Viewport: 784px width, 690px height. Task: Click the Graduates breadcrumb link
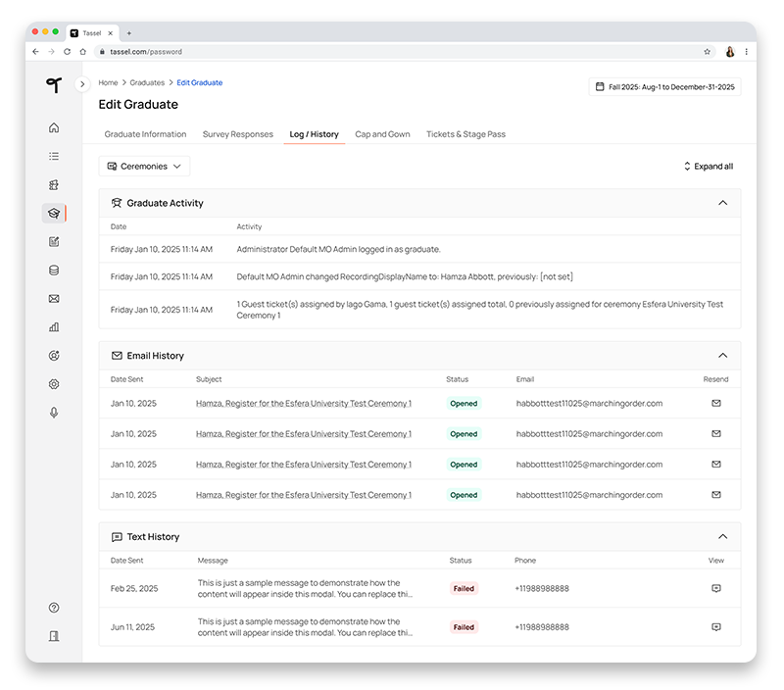pos(147,83)
